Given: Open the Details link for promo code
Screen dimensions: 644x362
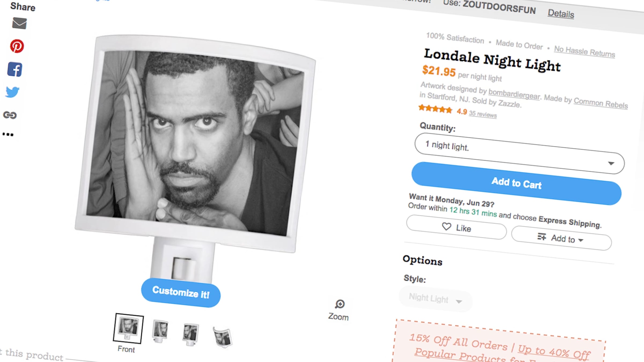Looking at the screenshot, I should pos(561,13).
